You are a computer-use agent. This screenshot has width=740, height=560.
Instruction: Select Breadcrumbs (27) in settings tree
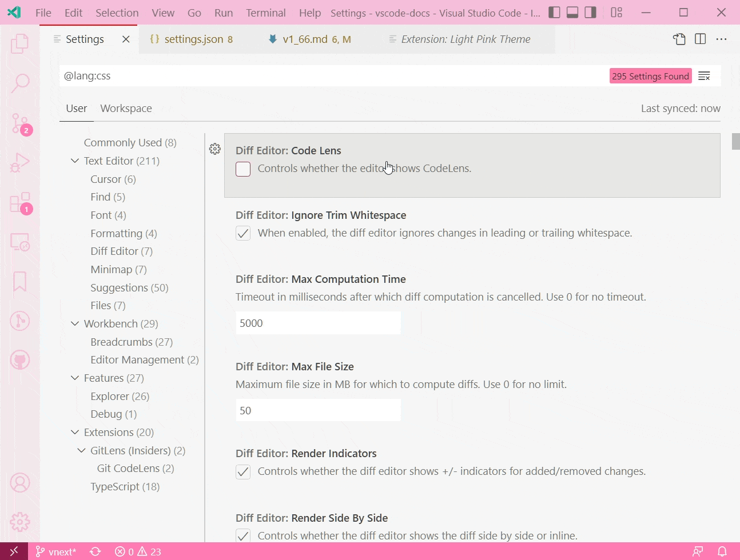(132, 342)
